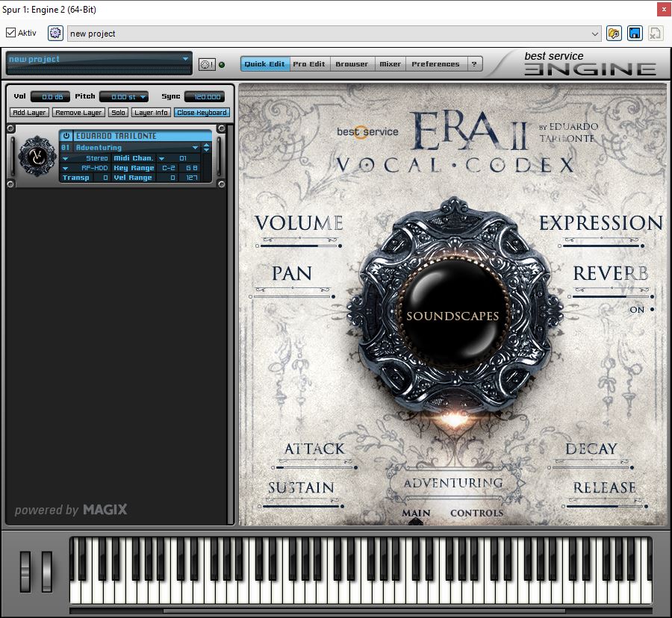Screen dimensions: 672x618
Task: Click Layer Info button
Action: pos(151,113)
